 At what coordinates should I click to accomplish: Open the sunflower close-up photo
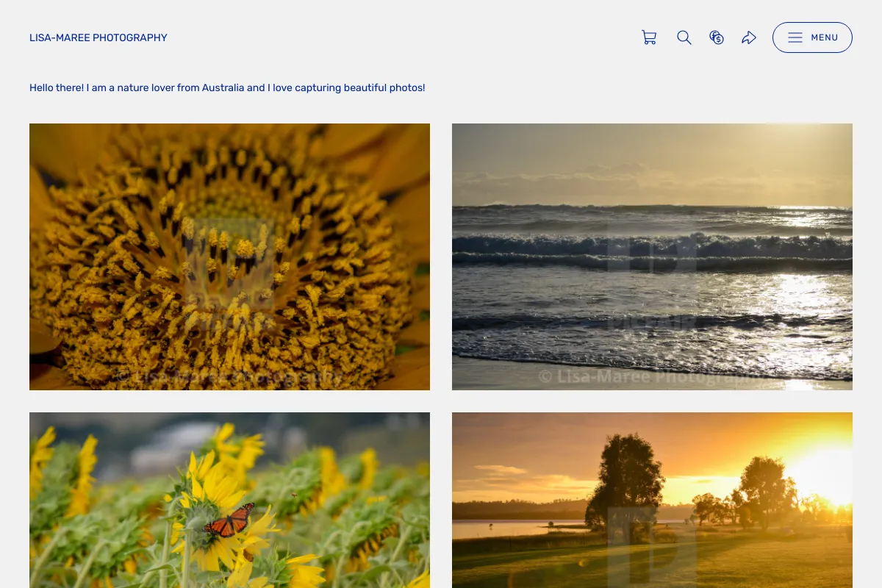tap(229, 257)
